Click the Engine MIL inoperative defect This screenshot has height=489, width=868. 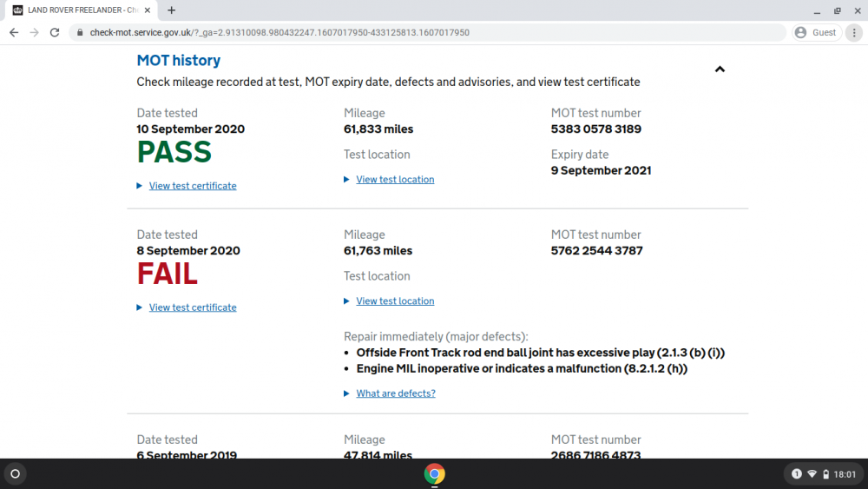tap(522, 369)
